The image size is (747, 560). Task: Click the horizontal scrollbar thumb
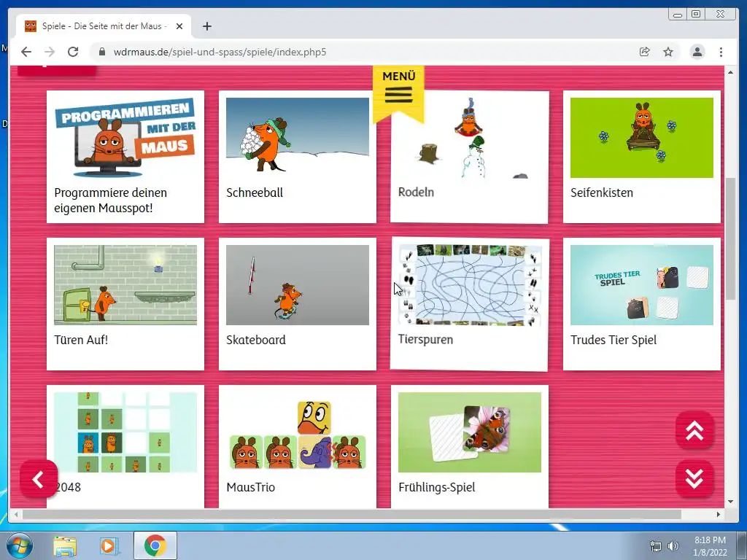coord(352,514)
